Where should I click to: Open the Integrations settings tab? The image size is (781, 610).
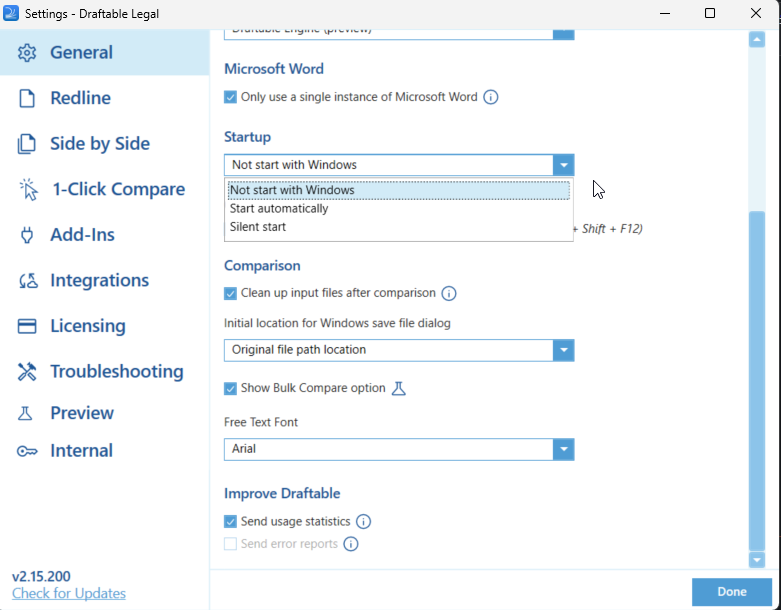[x=105, y=280]
